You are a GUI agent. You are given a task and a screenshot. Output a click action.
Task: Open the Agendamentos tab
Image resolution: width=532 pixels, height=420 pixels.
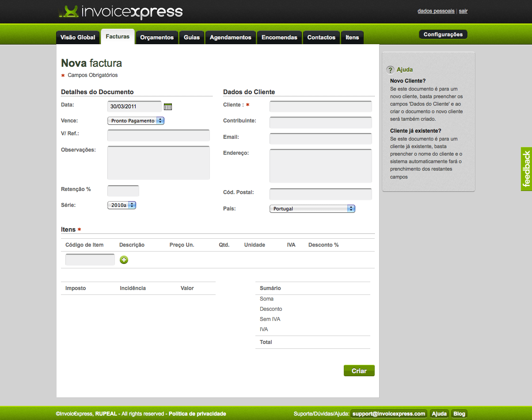point(230,38)
